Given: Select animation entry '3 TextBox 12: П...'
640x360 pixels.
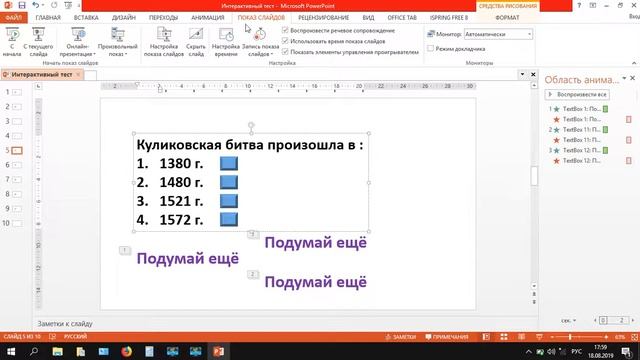Looking at the screenshot, I should [579, 150].
